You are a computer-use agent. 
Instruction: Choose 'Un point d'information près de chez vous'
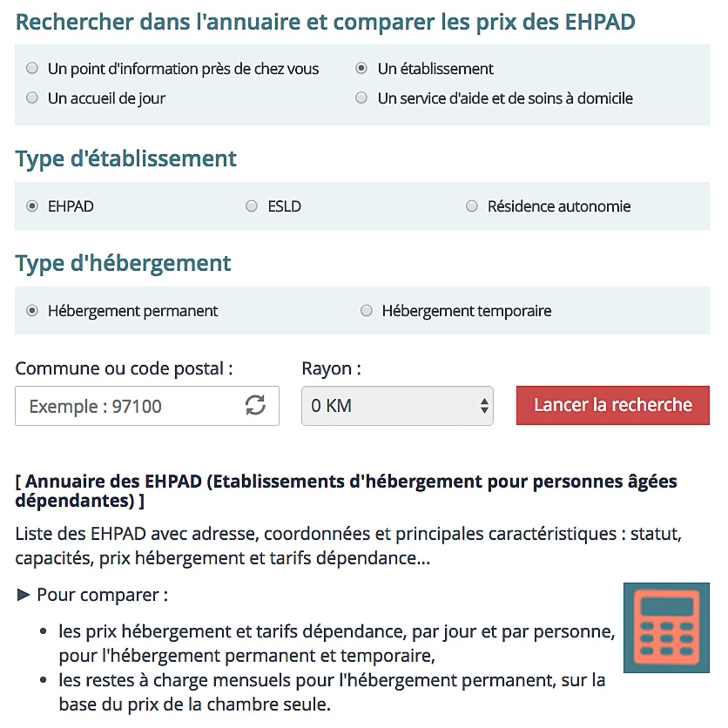(32, 68)
